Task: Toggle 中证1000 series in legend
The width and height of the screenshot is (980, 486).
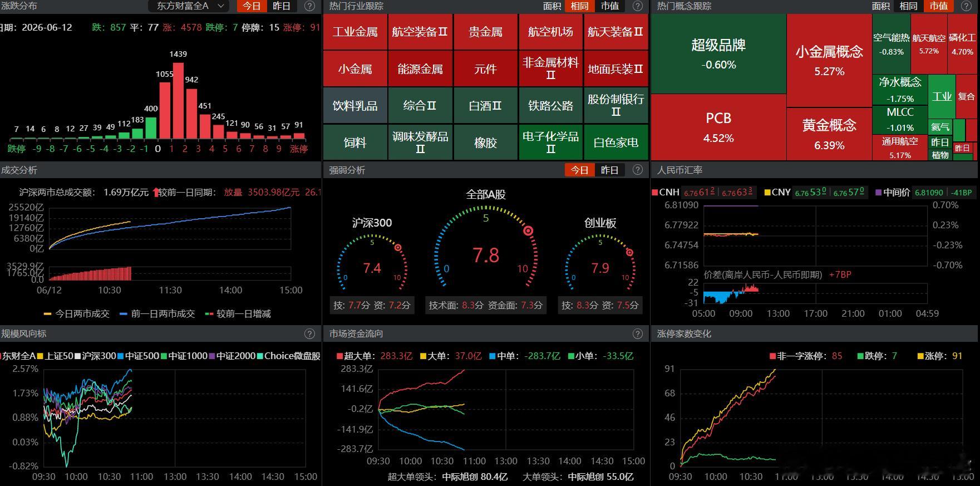Action: point(184,356)
